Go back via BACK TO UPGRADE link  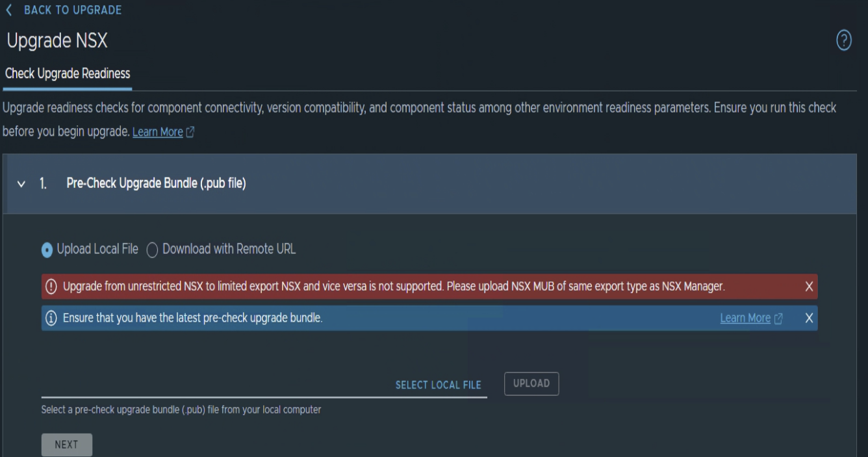(x=73, y=10)
